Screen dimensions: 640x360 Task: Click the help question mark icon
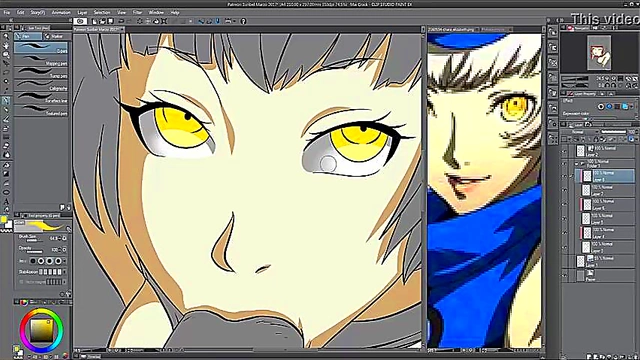click(243, 21)
